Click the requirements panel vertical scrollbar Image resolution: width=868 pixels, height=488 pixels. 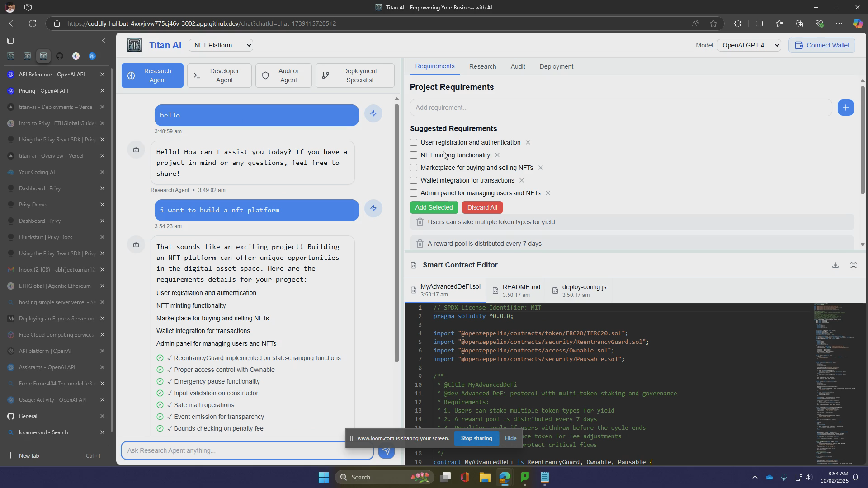[862, 140]
